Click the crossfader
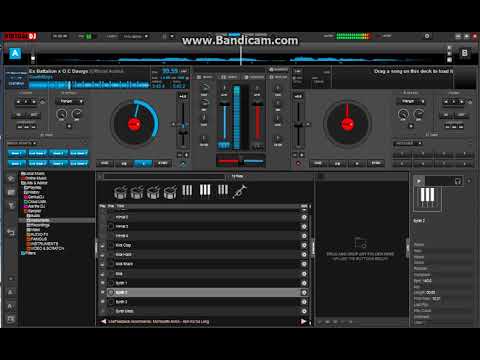 (241, 161)
